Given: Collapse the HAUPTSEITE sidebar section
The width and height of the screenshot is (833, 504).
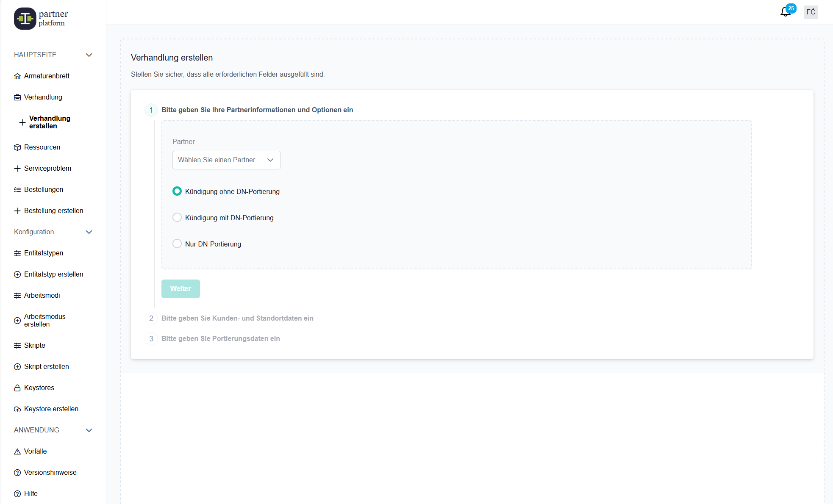Looking at the screenshot, I should (89, 55).
